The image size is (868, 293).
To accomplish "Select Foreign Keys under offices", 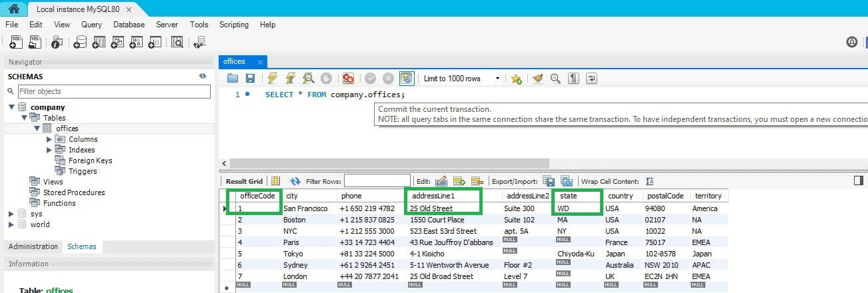I will tap(90, 160).
